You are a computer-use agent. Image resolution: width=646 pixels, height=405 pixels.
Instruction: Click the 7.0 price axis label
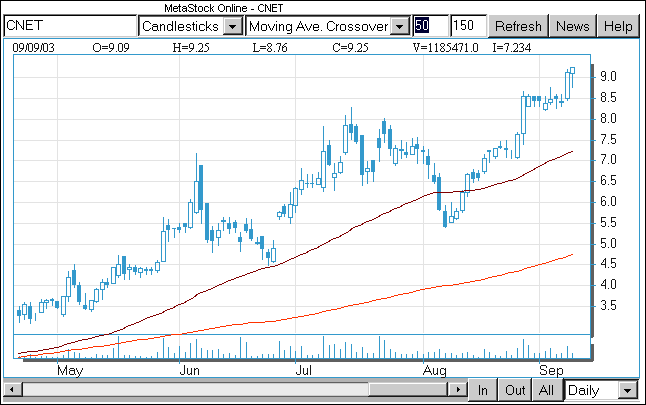pos(608,160)
